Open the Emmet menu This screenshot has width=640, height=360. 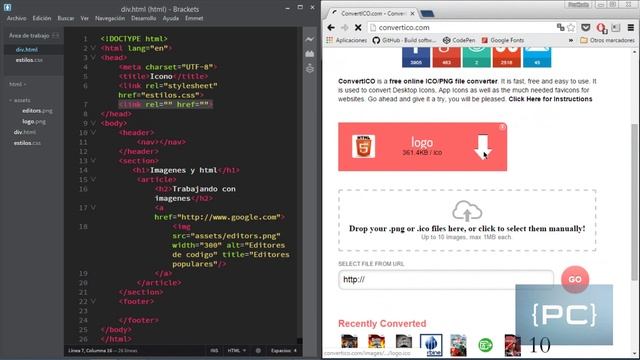[194, 18]
